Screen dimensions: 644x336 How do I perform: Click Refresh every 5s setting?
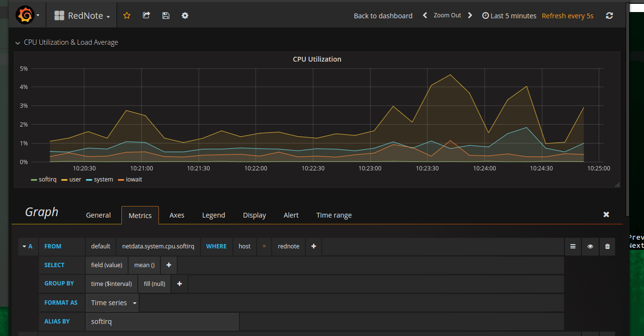pyautogui.click(x=567, y=16)
